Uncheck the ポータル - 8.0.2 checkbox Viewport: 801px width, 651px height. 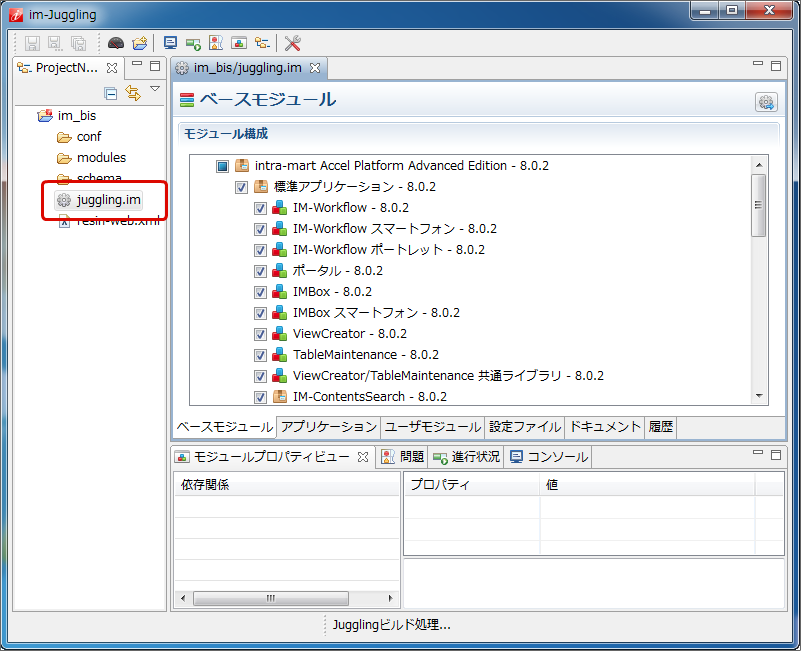260,271
